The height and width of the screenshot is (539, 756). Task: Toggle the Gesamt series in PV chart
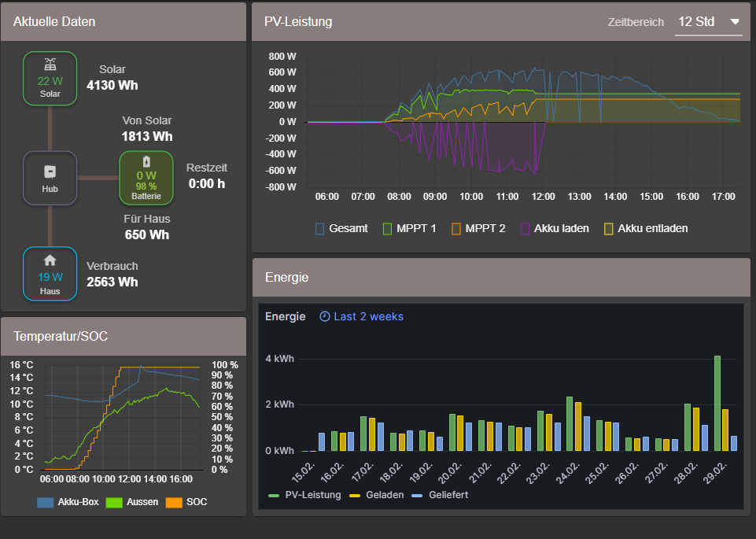pyautogui.click(x=341, y=228)
